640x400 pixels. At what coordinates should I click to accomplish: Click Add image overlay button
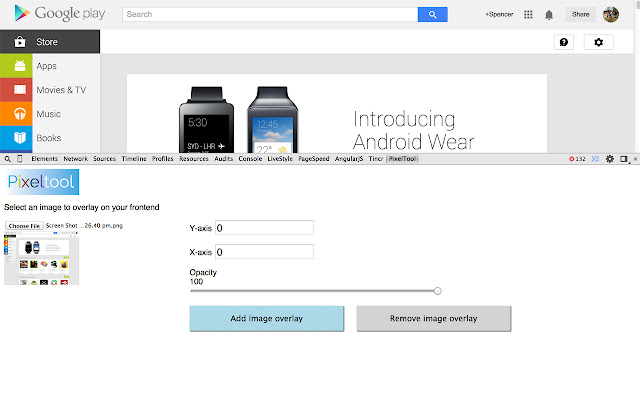[267, 318]
